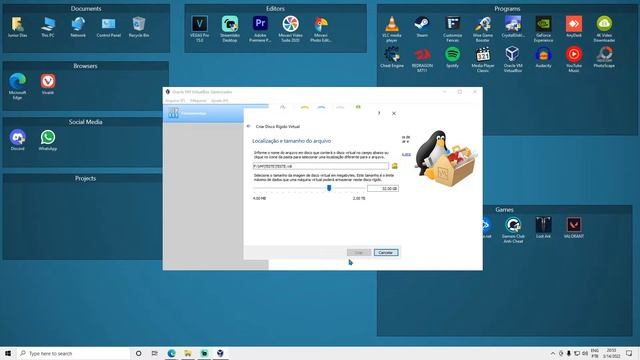Click the disk size value field

click(x=382, y=189)
